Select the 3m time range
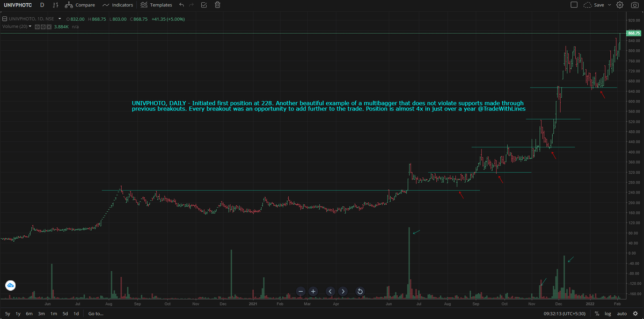 pos(41,314)
